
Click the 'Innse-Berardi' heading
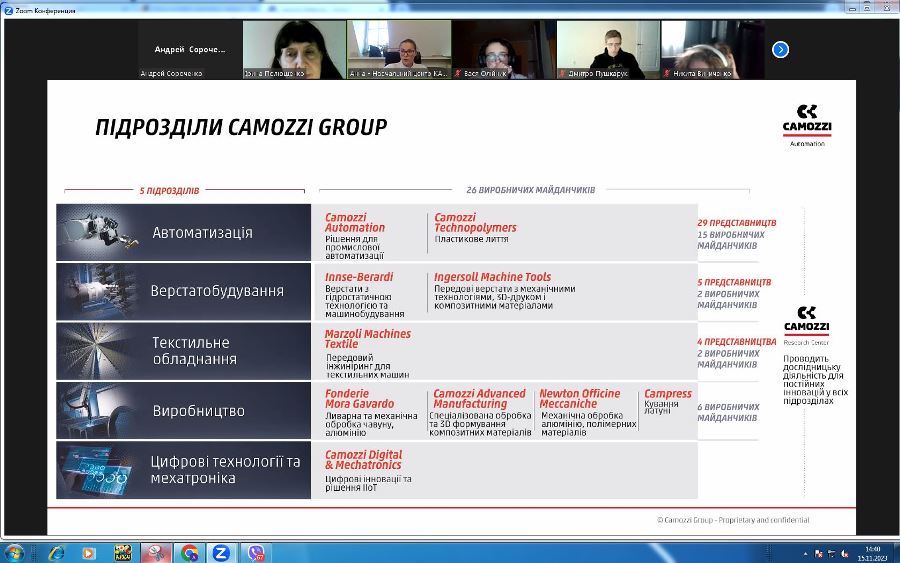(x=359, y=277)
